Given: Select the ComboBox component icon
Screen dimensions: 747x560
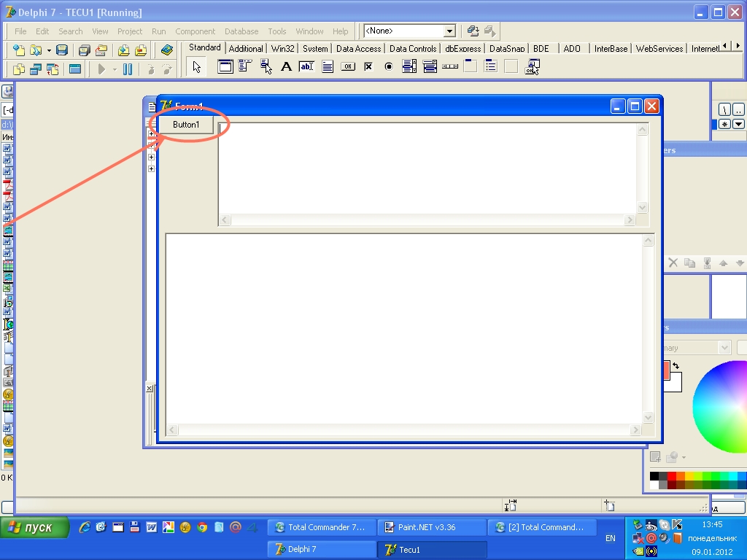Looking at the screenshot, I should (x=430, y=66).
